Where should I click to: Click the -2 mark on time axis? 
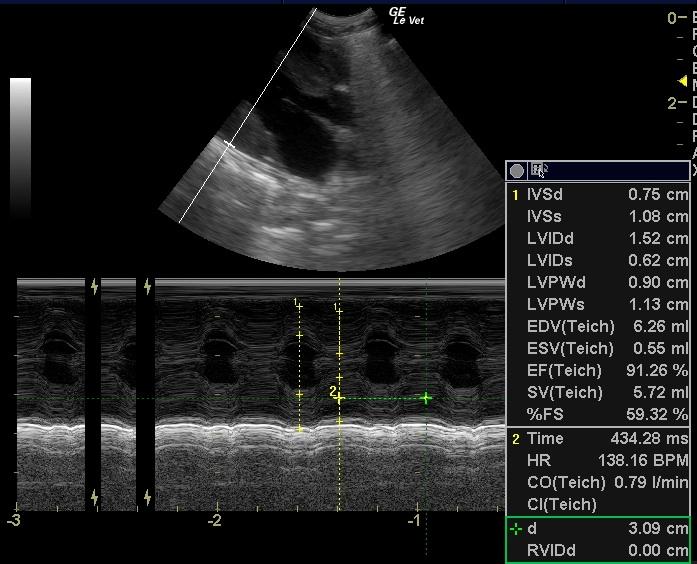point(215,521)
